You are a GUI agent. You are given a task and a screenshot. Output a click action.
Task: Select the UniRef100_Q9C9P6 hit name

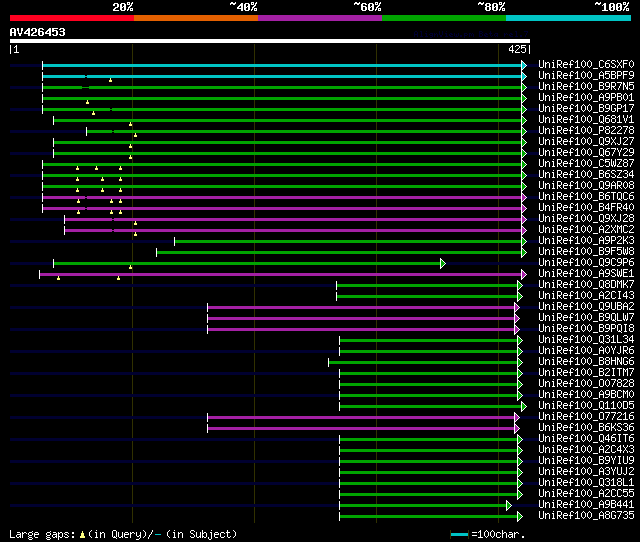point(586,263)
